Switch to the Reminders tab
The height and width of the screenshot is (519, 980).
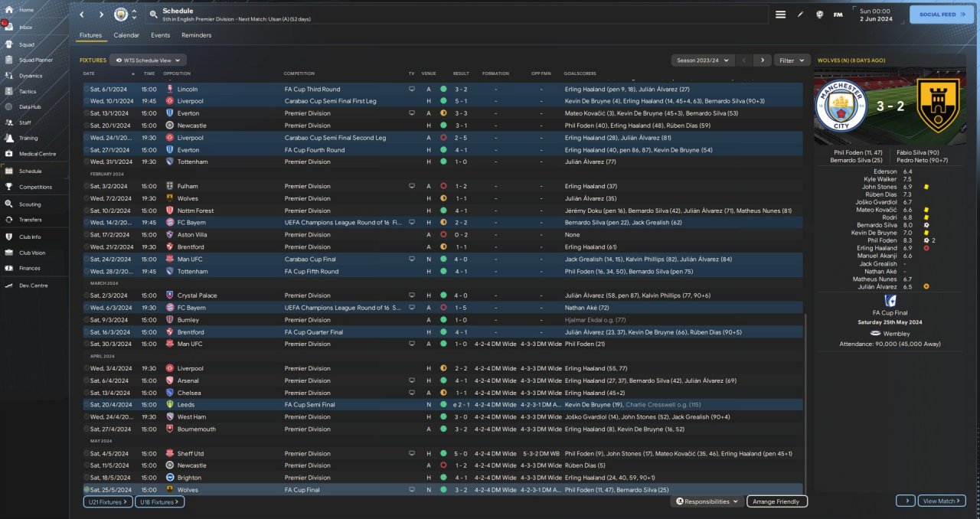pos(196,35)
